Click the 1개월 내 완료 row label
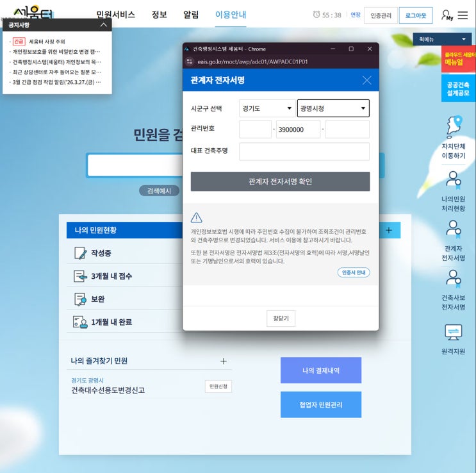 click(111, 322)
